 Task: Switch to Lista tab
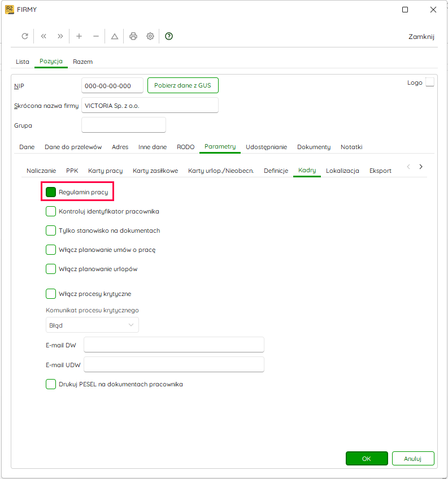pos(22,62)
